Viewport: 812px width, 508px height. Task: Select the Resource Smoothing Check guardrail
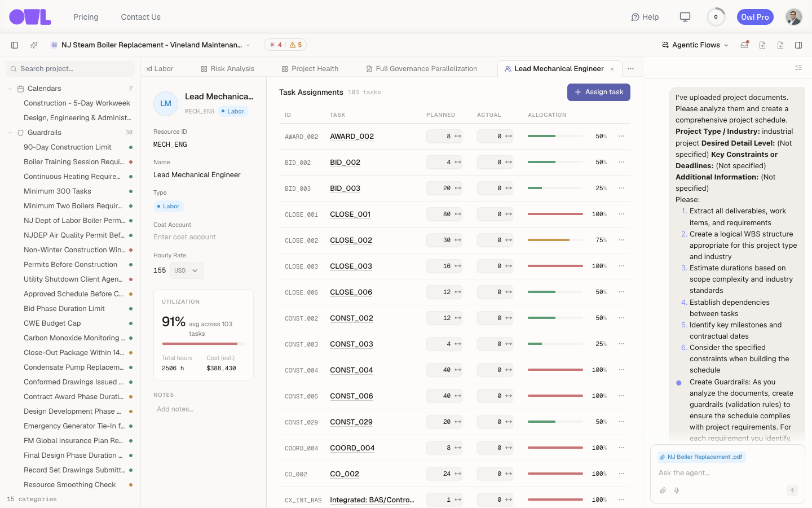coord(70,485)
